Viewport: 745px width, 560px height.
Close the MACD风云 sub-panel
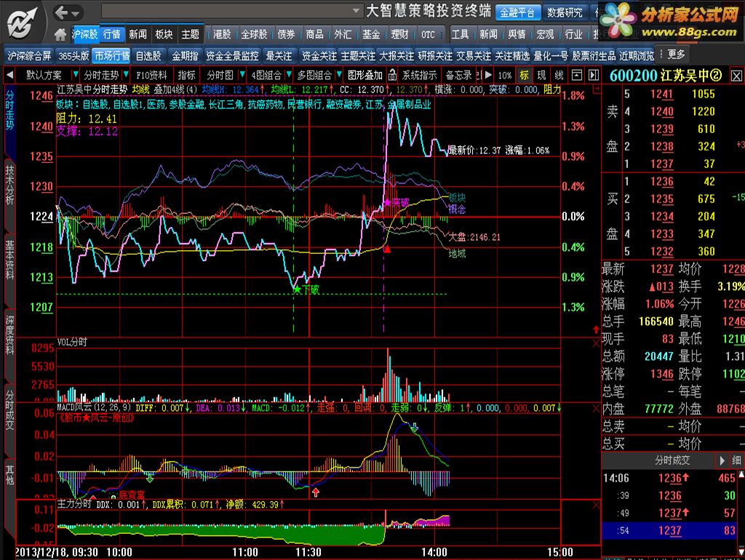[x=597, y=409]
